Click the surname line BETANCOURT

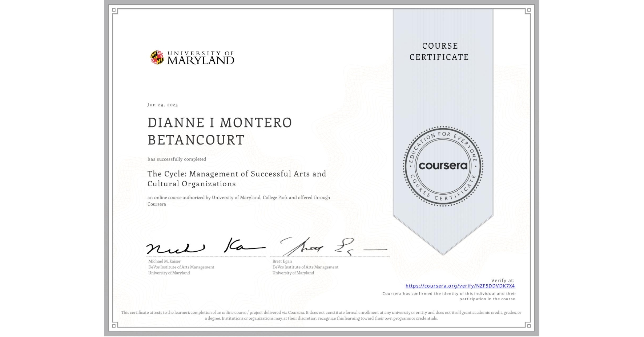[x=196, y=140]
